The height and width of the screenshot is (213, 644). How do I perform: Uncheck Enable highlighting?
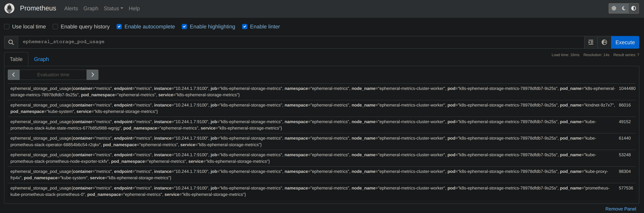pyautogui.click(x=184, y=27)
